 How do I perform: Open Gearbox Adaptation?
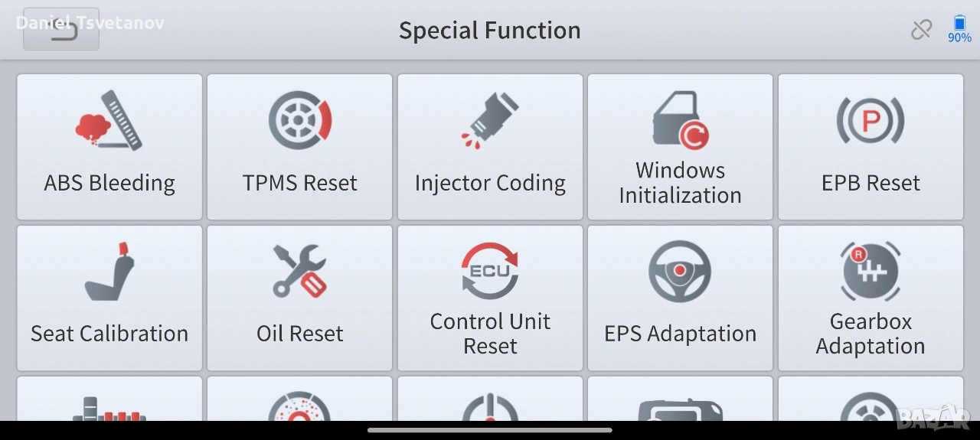tap(871, 298)
